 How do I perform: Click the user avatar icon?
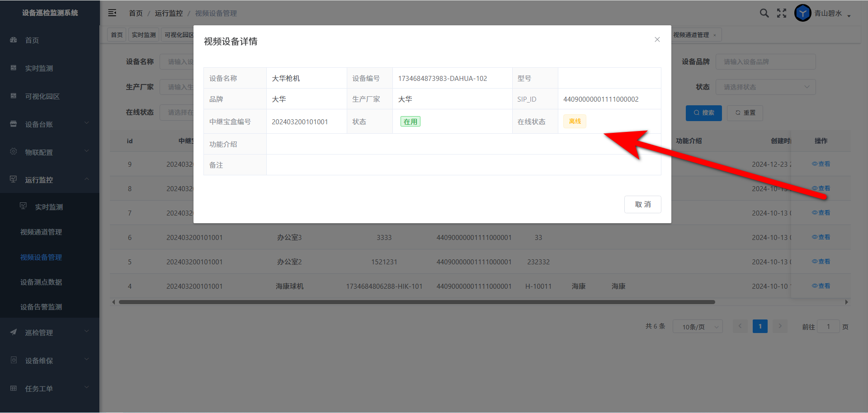(802, 13)
